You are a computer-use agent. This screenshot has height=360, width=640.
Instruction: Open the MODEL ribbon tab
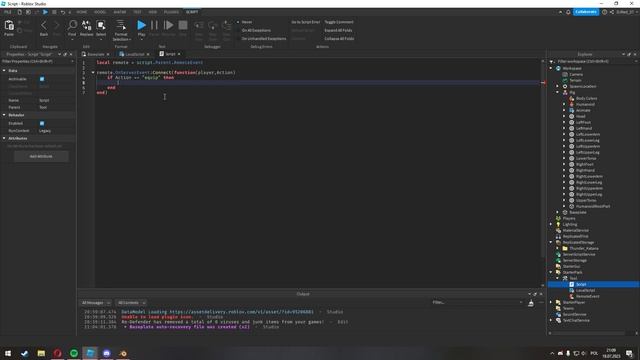100,12
